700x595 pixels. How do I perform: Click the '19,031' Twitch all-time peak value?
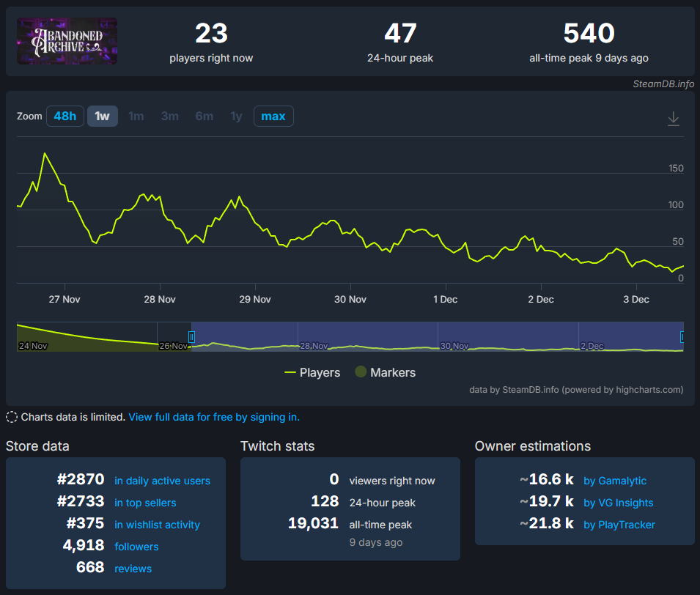(313, 522)
